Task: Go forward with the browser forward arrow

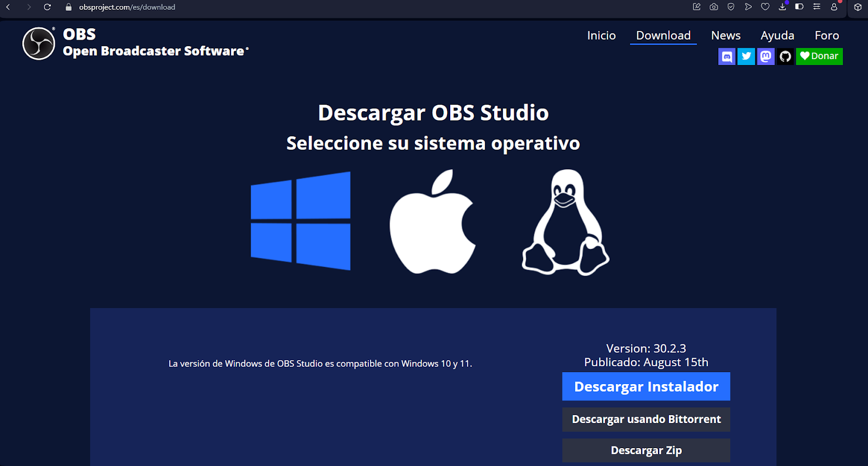Action: pos(28,7)
